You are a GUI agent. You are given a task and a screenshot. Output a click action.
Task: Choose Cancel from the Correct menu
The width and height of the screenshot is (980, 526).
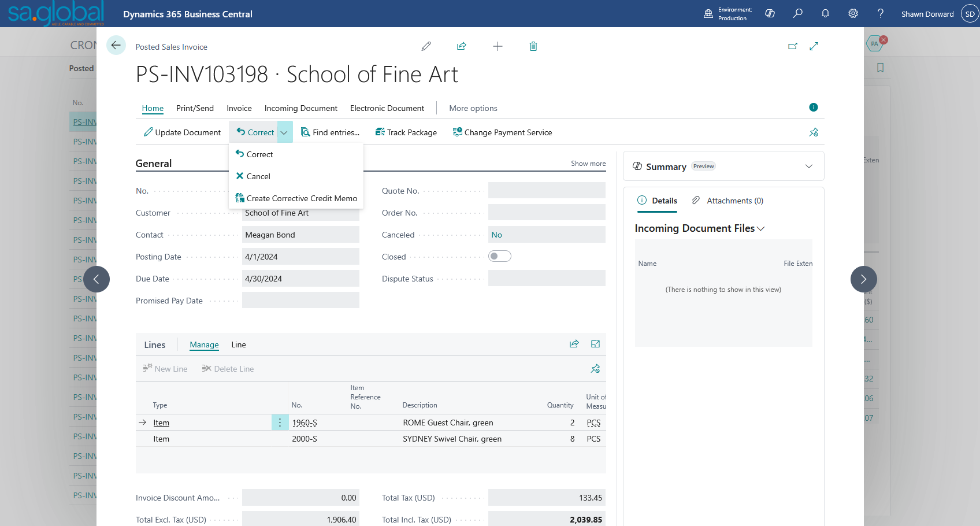258,176
